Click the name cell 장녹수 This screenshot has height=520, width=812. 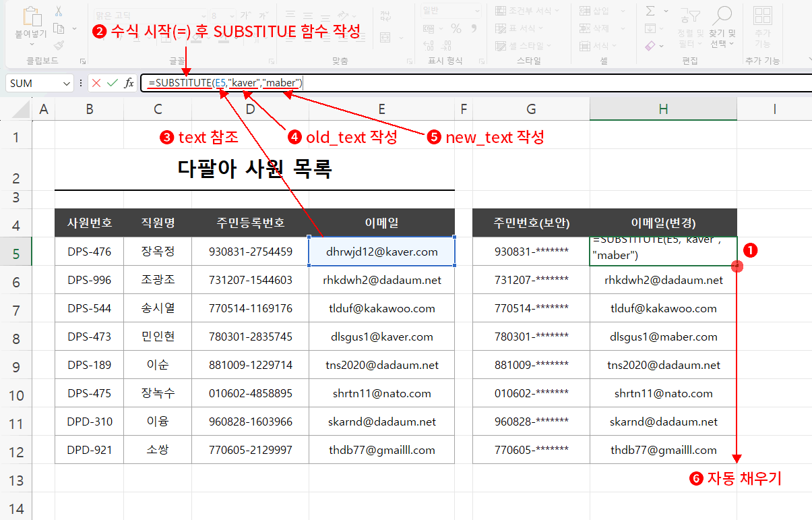158,393
